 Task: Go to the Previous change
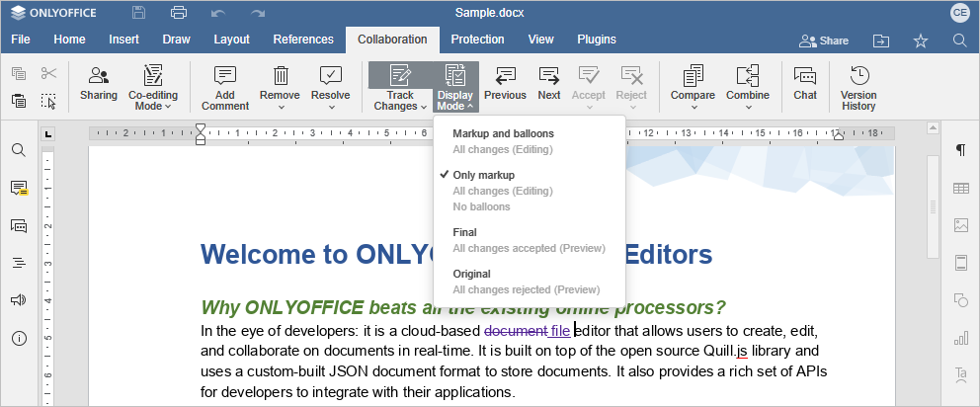(x=505, y=83)
